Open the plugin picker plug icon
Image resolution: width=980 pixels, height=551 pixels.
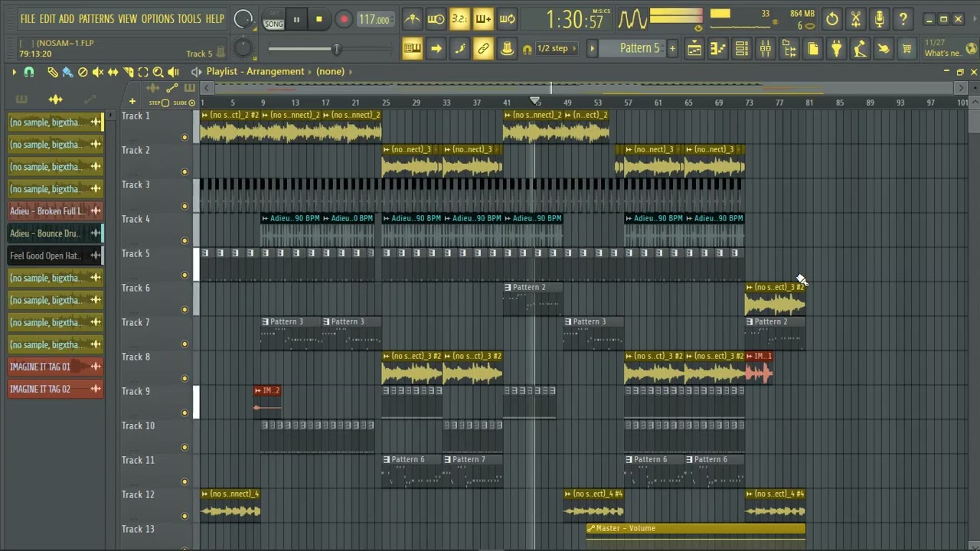(837, 49)
